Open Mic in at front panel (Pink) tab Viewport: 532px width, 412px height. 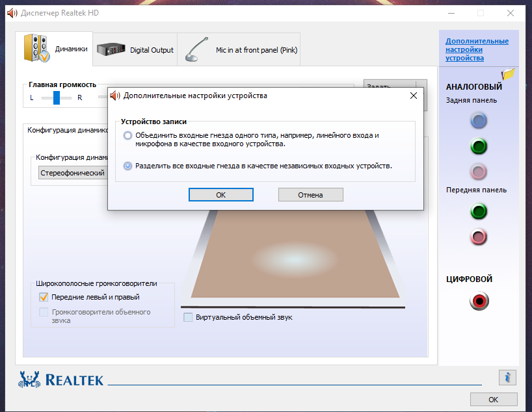pos(239,49)
